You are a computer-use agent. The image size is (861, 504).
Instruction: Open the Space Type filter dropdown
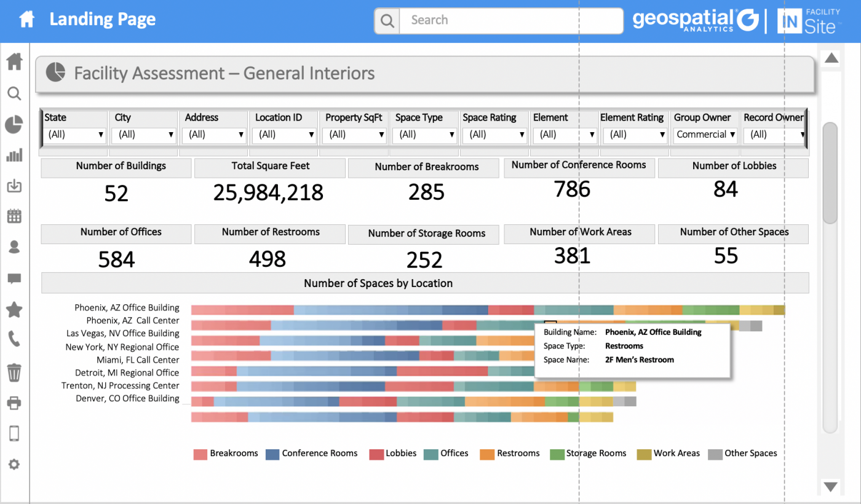(x=424, y=135)
